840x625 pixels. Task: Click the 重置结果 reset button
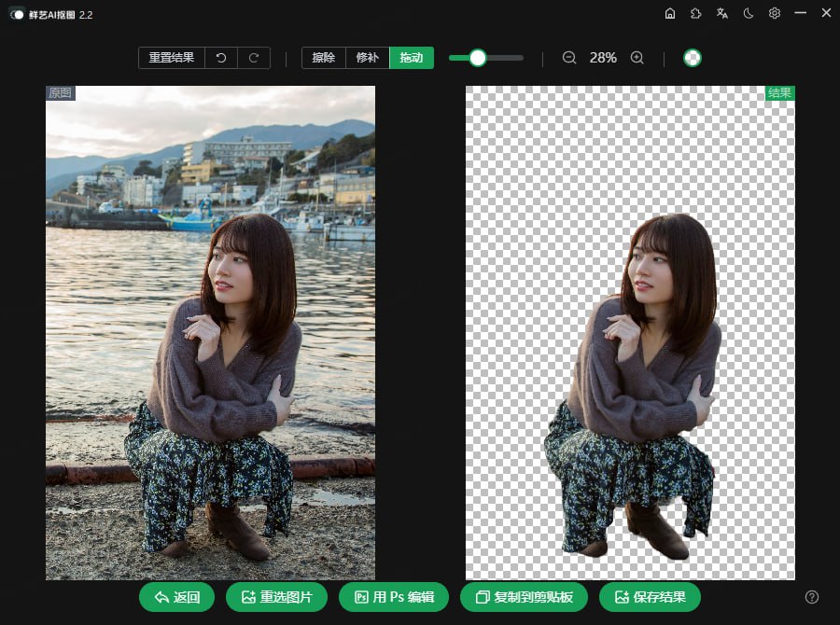point(172,58)
